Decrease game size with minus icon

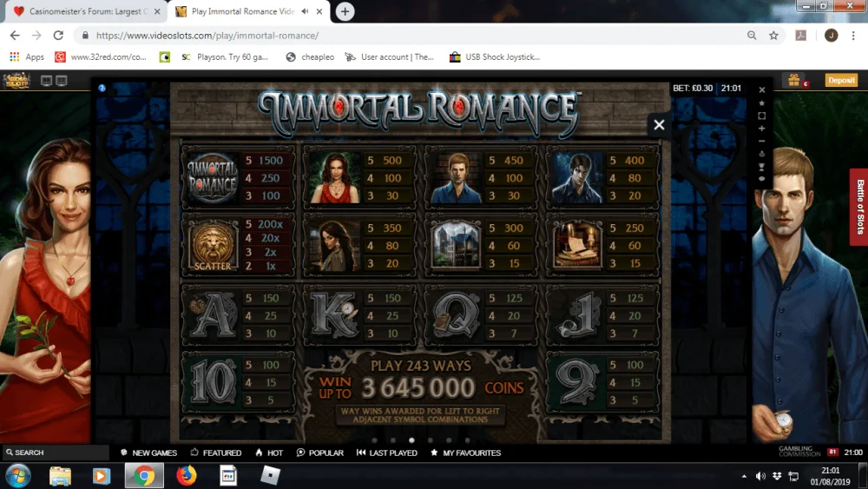[762, 142]
